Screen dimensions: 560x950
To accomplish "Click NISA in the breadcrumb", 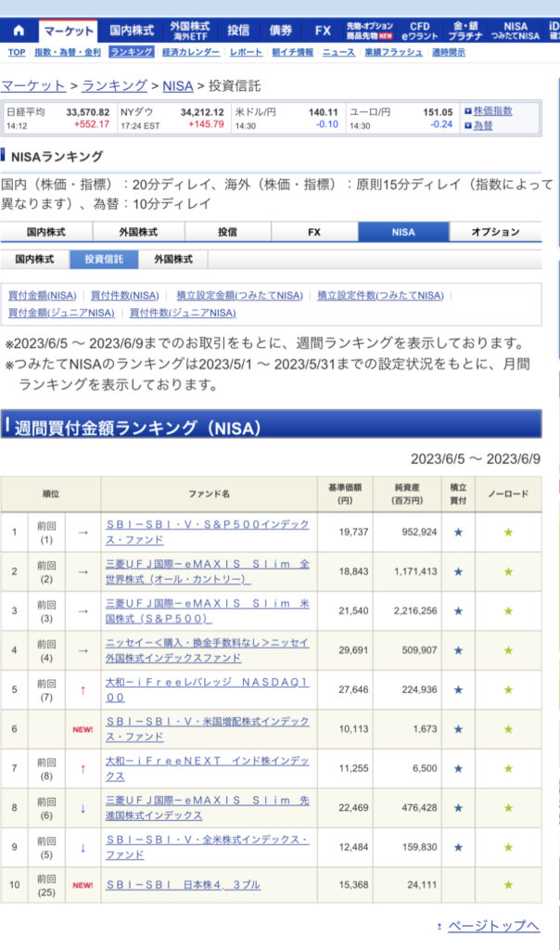I will click(178, 86).
